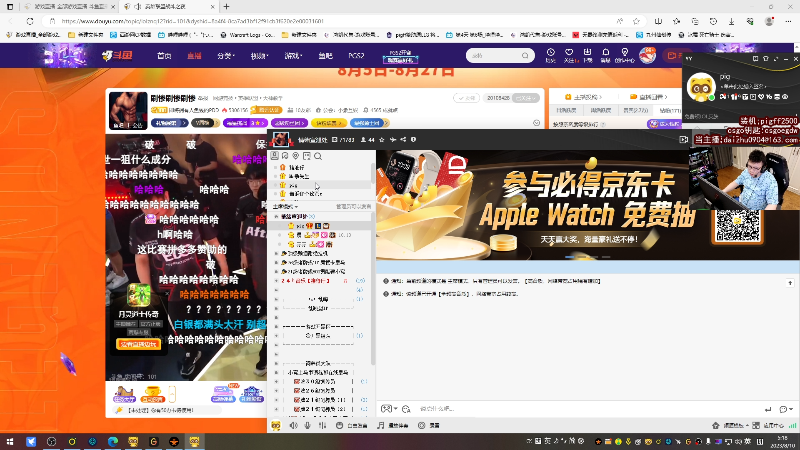800x450 pixels.
Task: Select the user list tab icon in YY sidebar
Action: point(274,156)
